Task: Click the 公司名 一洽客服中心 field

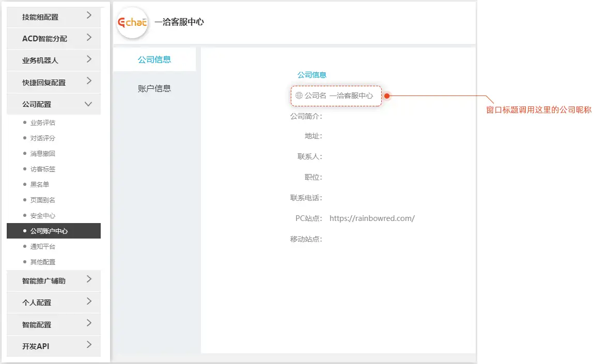Action: coord(336,96)
